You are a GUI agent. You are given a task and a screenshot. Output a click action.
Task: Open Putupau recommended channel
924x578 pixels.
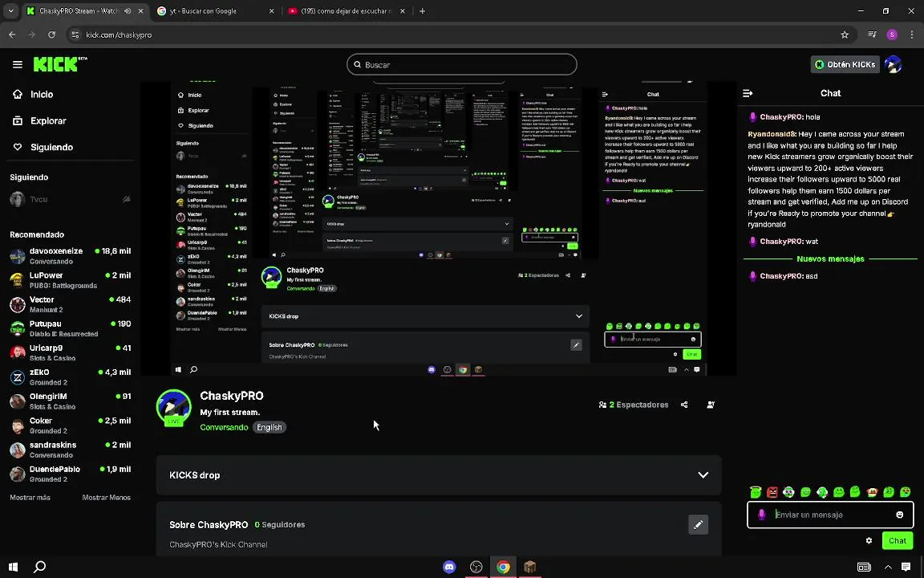pos(70,328)
